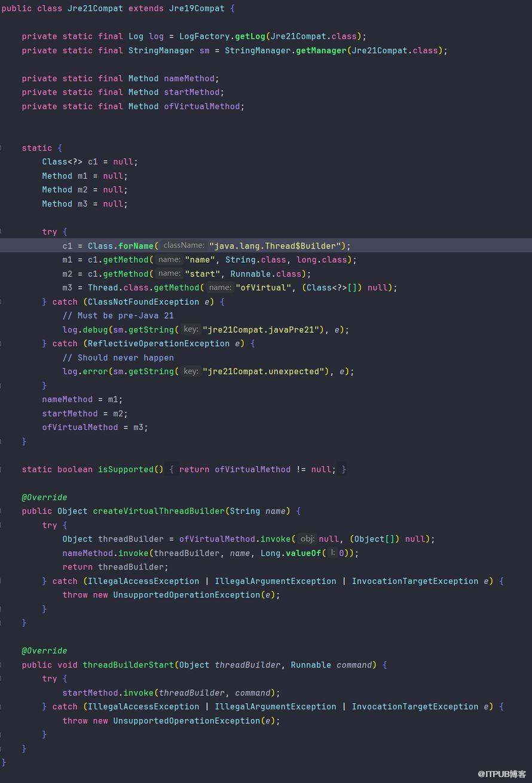This screenshot has height=783, width=532.
Task: Click LogFactory in the log field line
Action: coord(204,36)
